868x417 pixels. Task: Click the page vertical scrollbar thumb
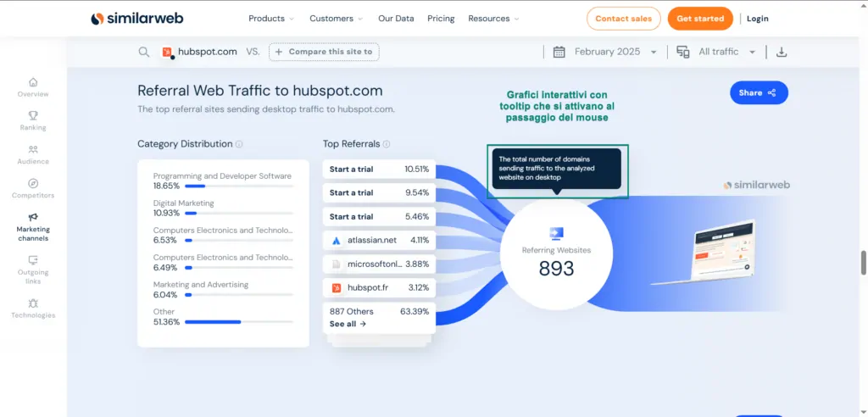pos(863,263)
